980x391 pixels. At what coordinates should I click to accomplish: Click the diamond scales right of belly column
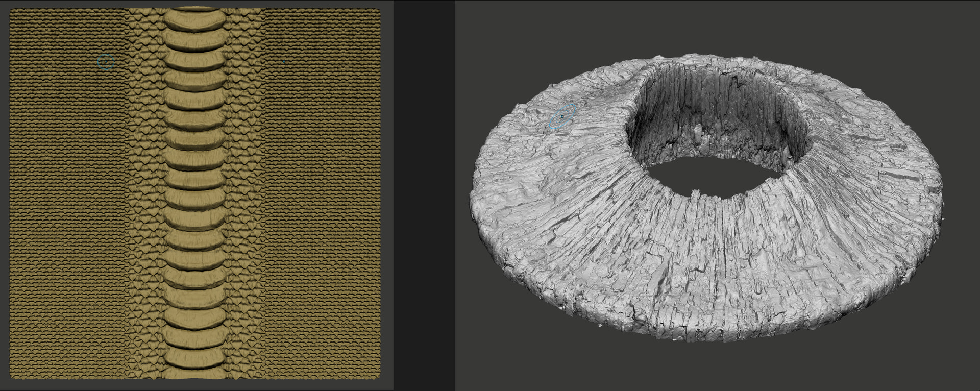[242, 194]
